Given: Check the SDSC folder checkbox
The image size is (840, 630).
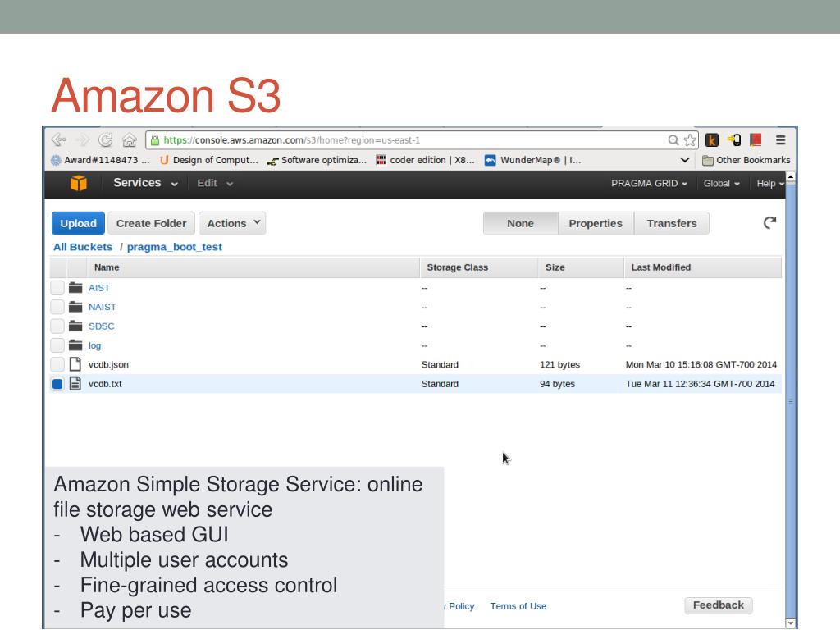Looking at the screenshot, I should [57, 326].
